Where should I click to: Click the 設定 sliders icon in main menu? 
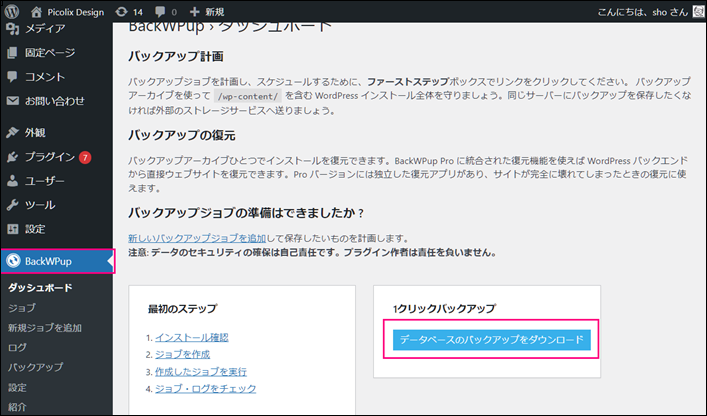click(13, 229)
